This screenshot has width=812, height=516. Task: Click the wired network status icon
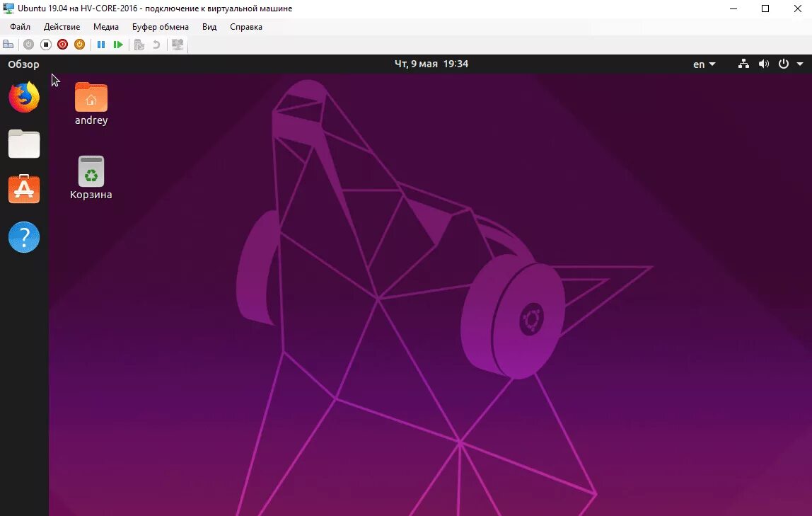point(743,64)
